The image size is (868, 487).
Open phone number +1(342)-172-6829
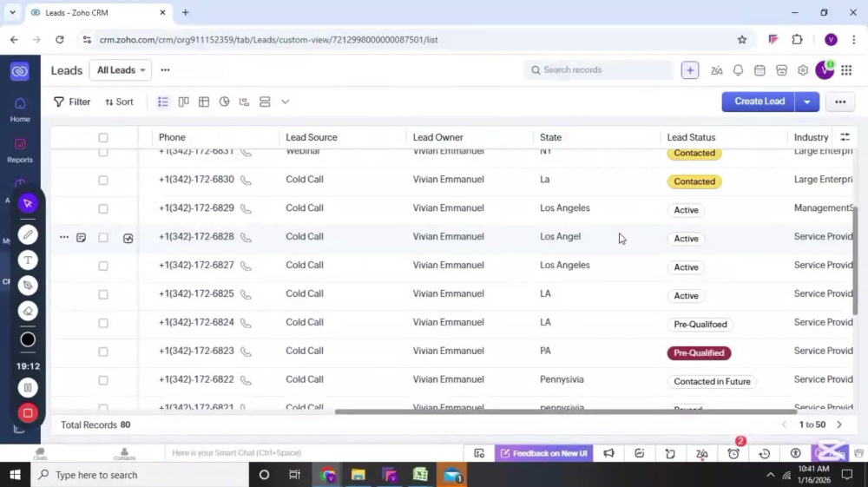coord(196,208)
